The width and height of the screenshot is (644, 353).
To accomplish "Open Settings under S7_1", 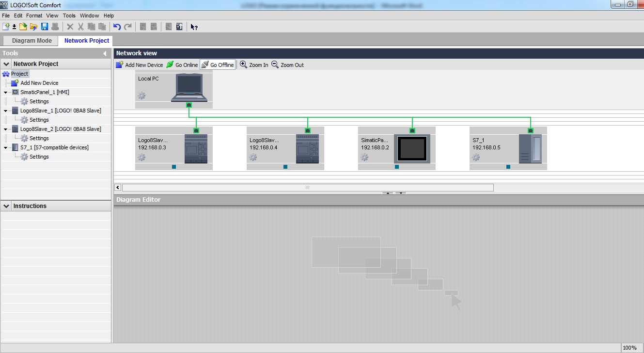I will (39, 157).
